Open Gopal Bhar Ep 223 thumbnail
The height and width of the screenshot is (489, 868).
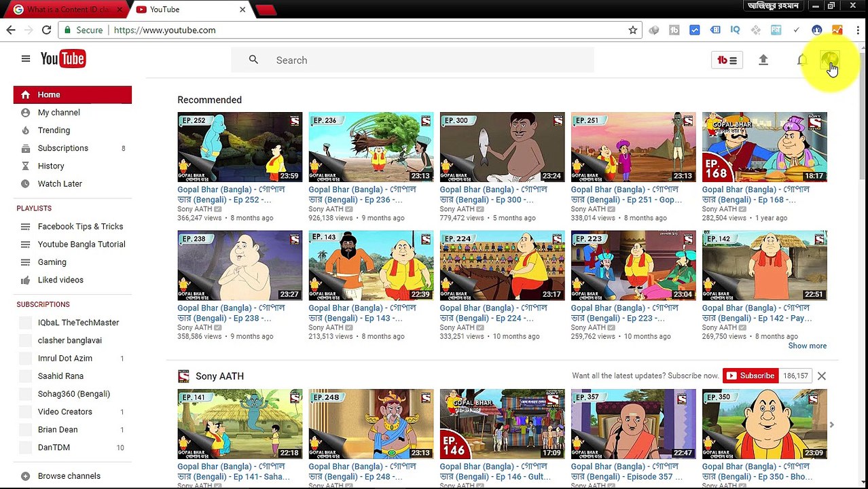[x=633, y=266]
